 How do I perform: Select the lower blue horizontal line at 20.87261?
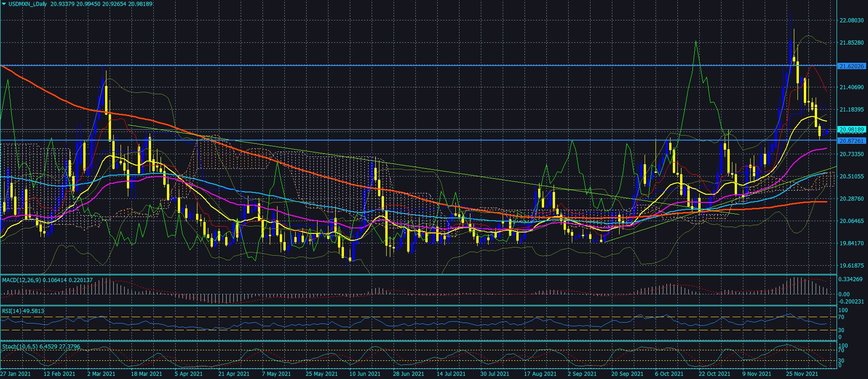(x=419, y=140)
